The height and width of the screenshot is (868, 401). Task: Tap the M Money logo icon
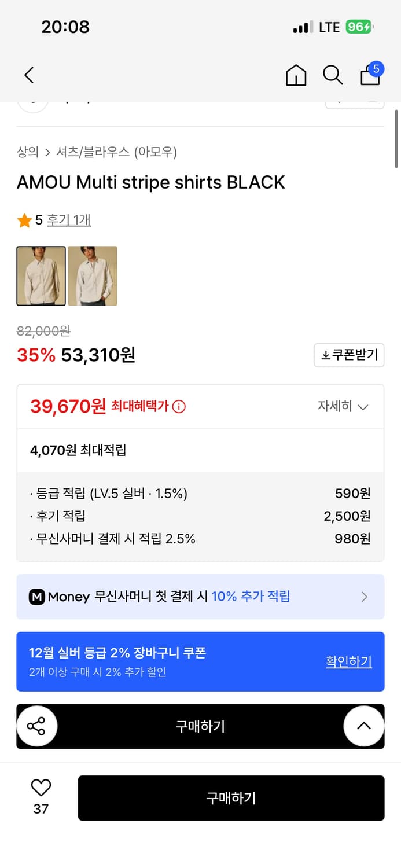37,597
